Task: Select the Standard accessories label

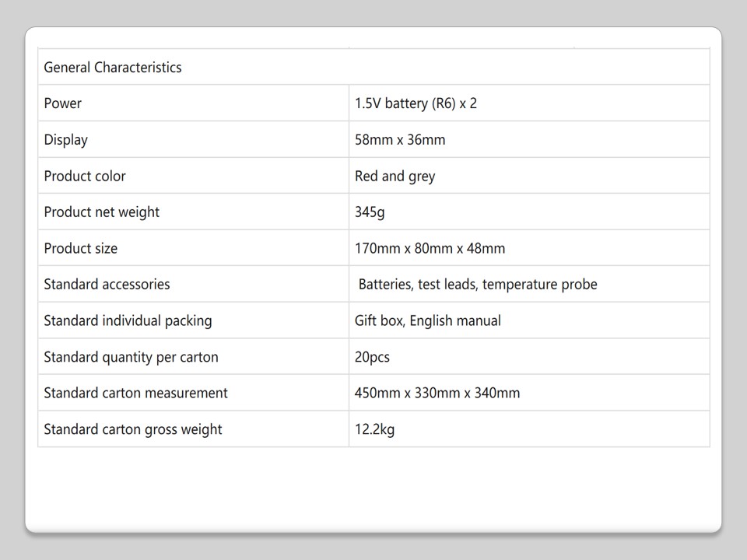Action: tap(107, 285)
